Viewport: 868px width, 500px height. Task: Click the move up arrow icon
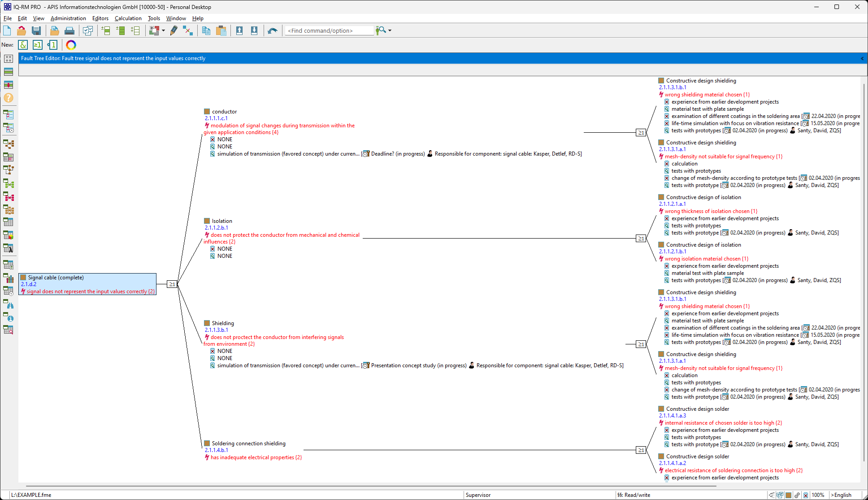pyautogui.click(x=239, y=30)
